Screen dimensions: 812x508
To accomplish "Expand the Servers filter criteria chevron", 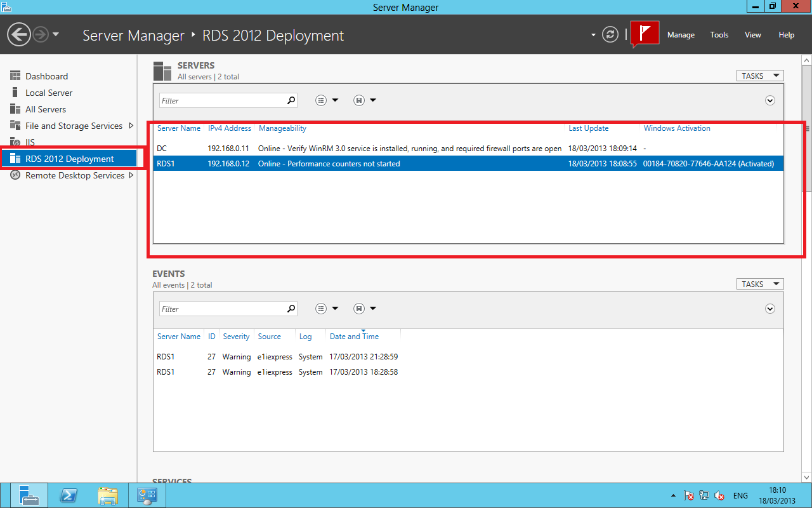I will (770, 100).
